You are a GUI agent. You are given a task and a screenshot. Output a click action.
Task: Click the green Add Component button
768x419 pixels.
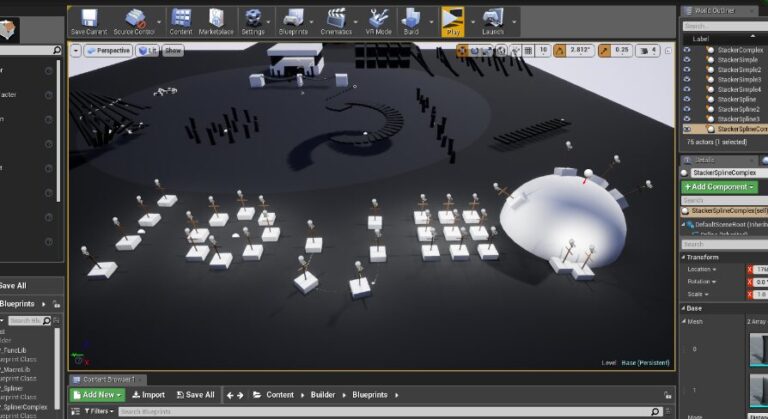[x=719, y=187]
